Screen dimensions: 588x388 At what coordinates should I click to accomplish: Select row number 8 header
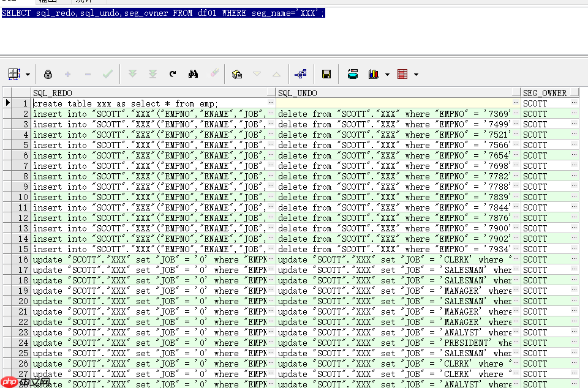click(x=21, y=176)
